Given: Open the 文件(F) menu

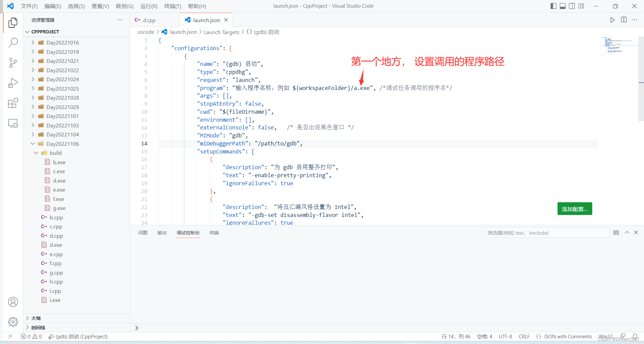Looking at the screenshot, I should (29, 6).
